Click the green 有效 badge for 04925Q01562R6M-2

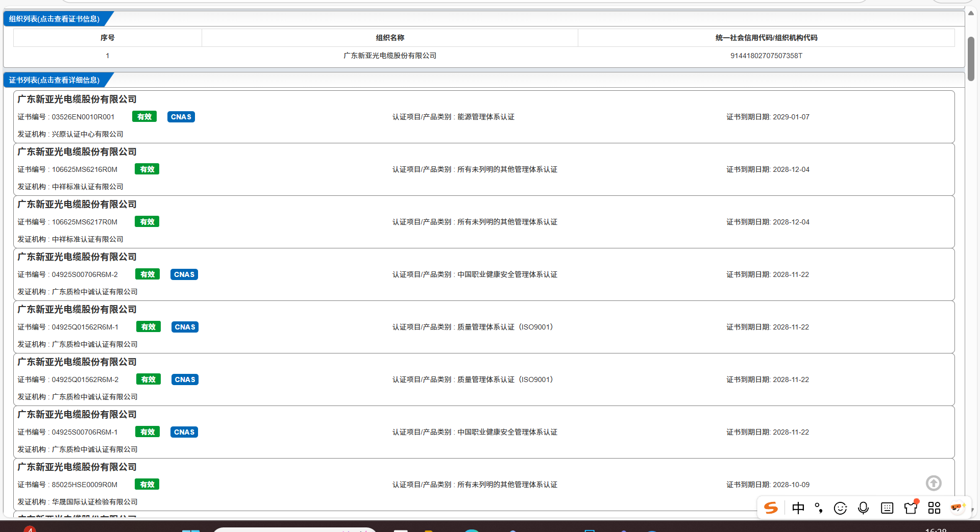[x=149, y=379]
